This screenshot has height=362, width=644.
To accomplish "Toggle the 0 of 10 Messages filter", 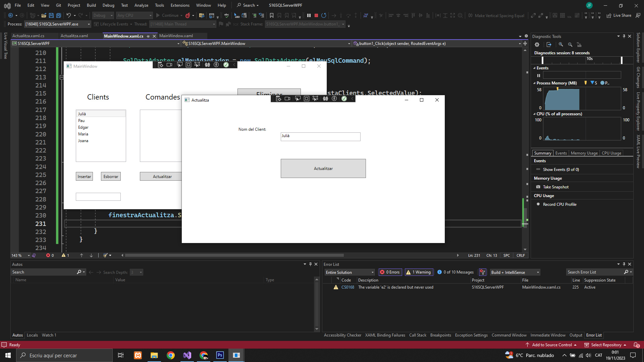I will pyautogui.click(x=455, y=272).
